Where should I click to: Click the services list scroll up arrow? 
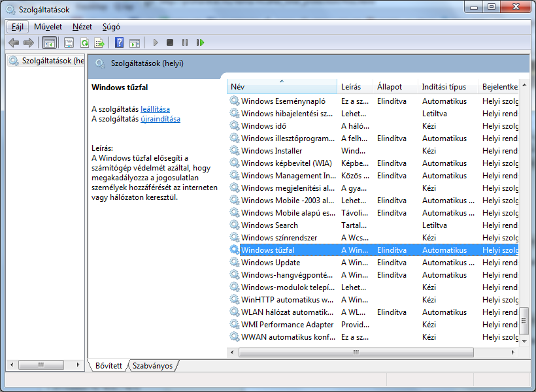[524, 85]
